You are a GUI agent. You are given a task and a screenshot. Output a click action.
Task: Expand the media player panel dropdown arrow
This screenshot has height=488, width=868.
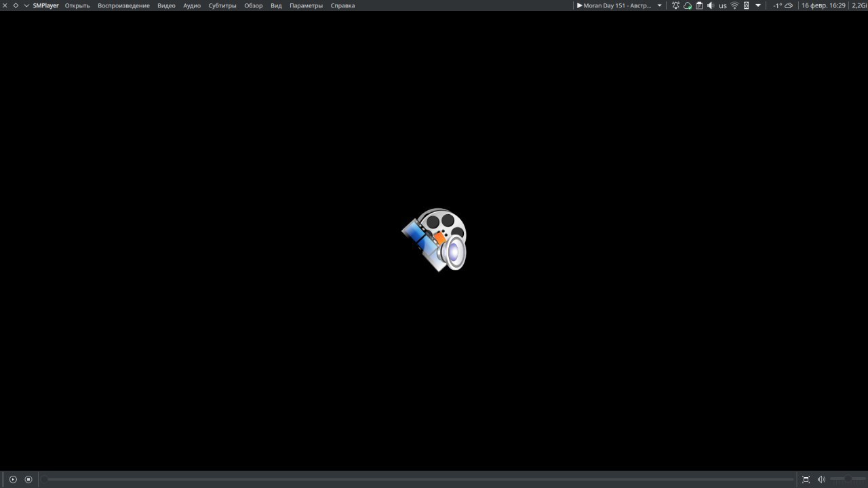(x=659, y=5)
